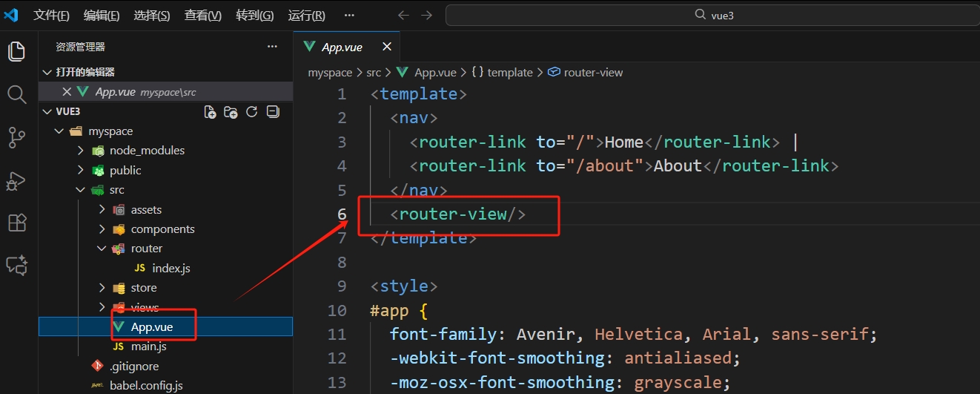This screenshot has height=394, width=980.
Task: Open the Search view in activity bar
Action: click(16, 94)
